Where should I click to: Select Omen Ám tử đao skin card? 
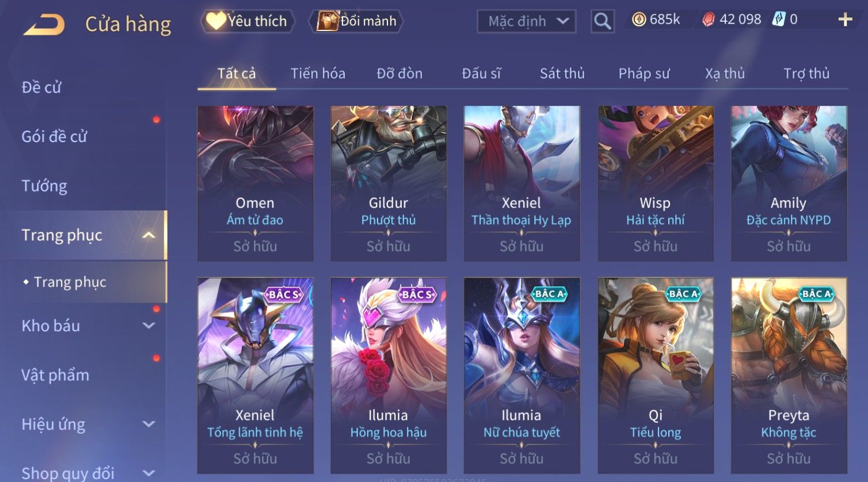[255, 183]
